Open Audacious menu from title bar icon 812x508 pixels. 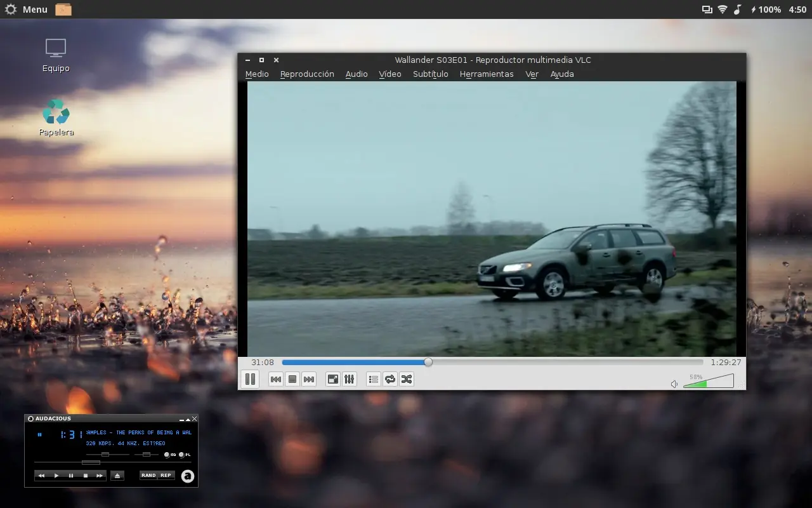pyautogui.click(x=30, y=418)
